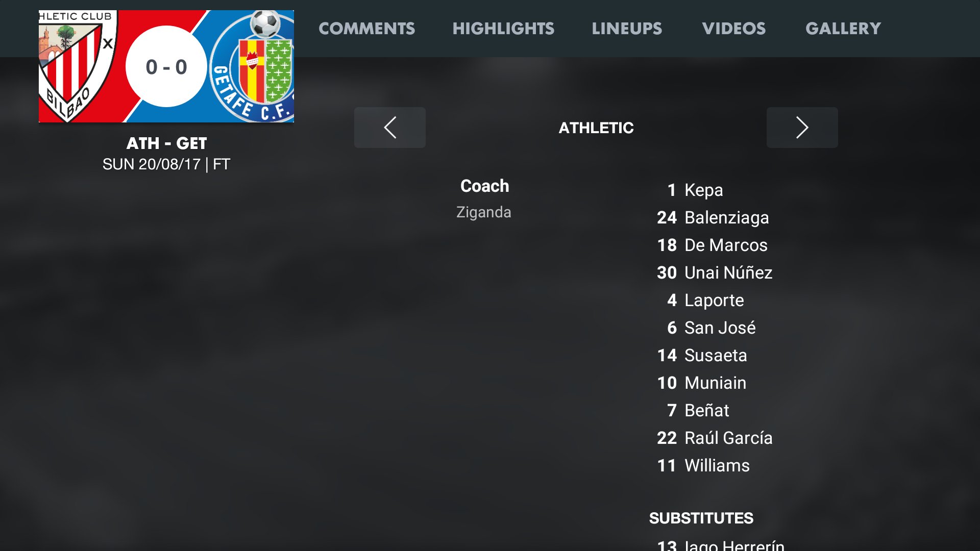The image size is (980, 551).
Task: Open the Comments tab
Action: (x=366, y=29)
